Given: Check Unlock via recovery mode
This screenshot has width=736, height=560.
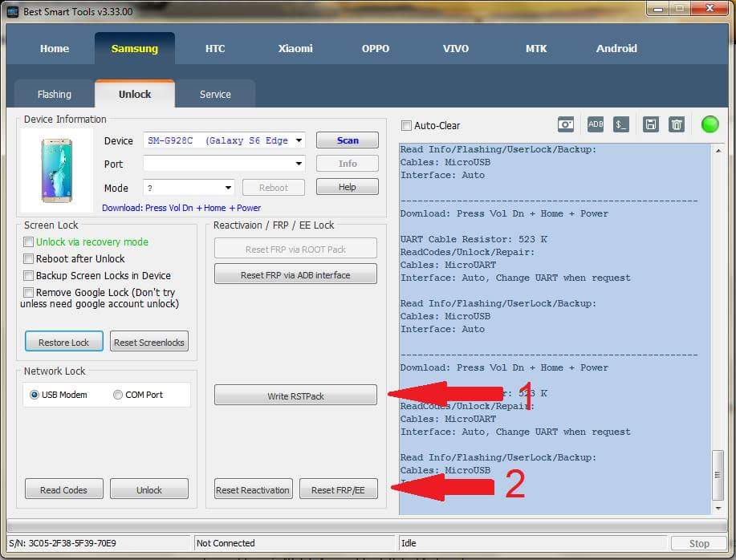Looking at the screenshot, I should [x=28, y=242].
